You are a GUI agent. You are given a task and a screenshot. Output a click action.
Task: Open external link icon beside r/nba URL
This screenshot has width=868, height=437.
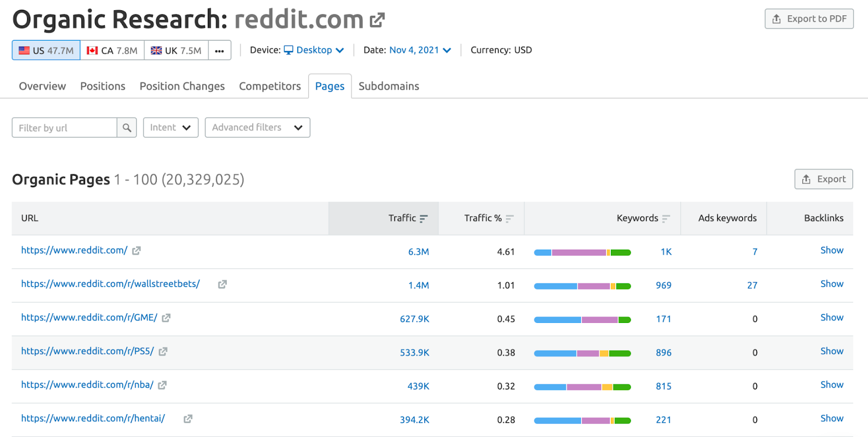click(x=162, y=385)
